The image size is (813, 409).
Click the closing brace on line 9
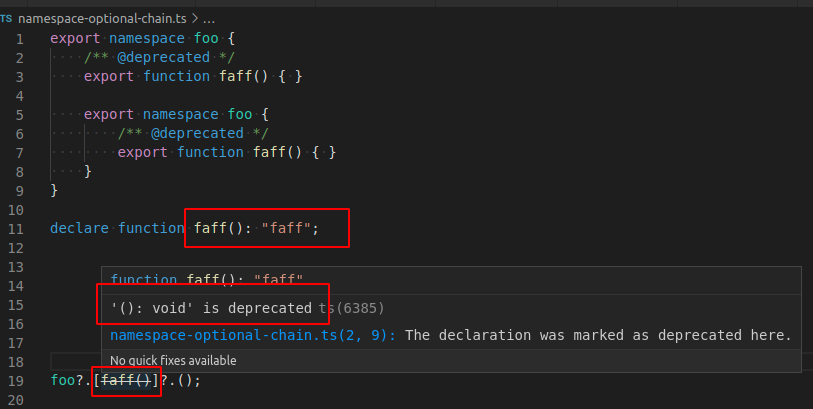coord(54,190)
